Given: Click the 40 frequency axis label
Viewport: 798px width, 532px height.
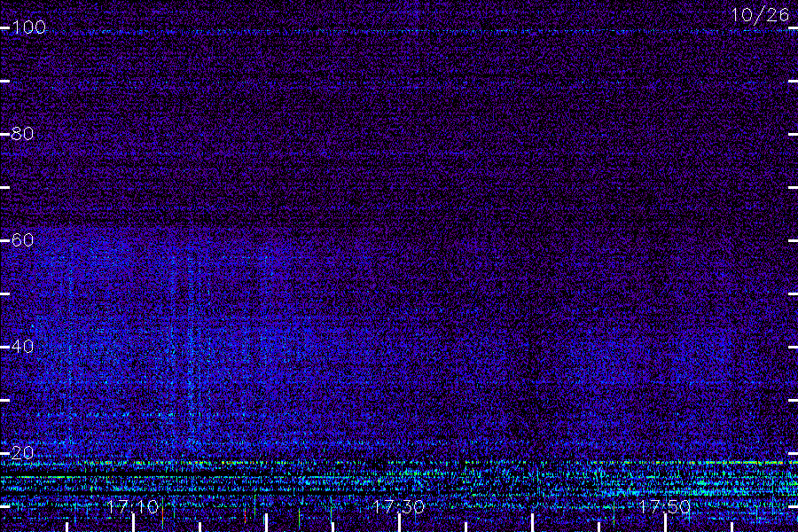Looking at the screenshot, I should coord(22,347).
